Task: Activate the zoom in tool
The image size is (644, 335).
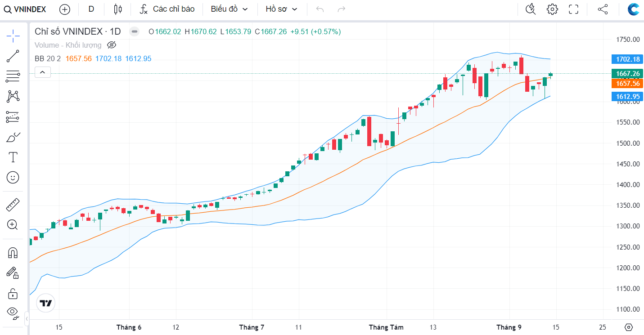Action: (13, 225)
